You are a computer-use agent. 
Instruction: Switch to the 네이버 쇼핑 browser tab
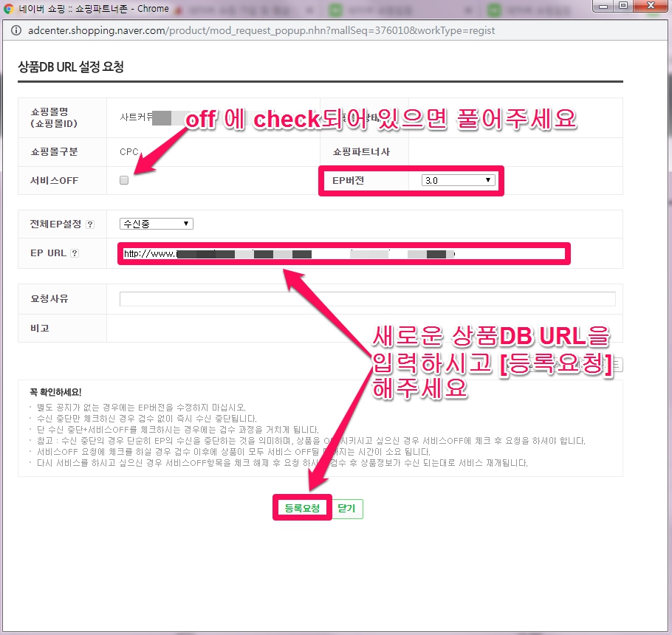pos(81,8)
